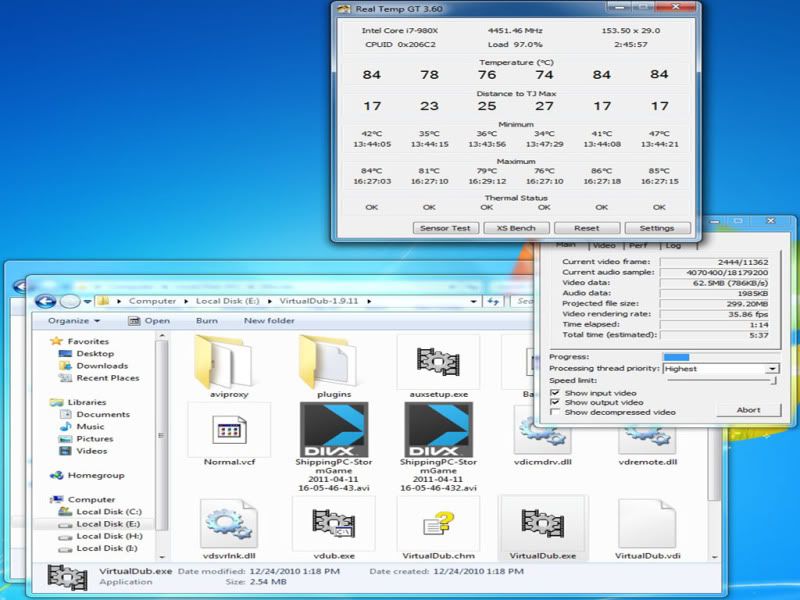Click the Explorer back navigation arrow
Screen dimensions: 800x600
pyautogui.click(x=45, y=301)
